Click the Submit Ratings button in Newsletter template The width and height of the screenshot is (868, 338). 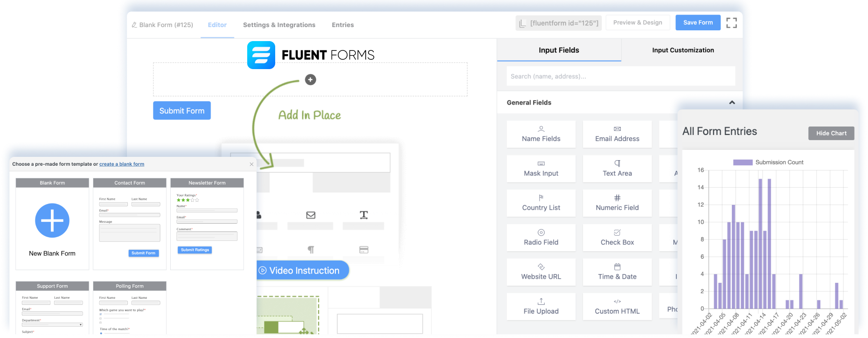(195, 250)
